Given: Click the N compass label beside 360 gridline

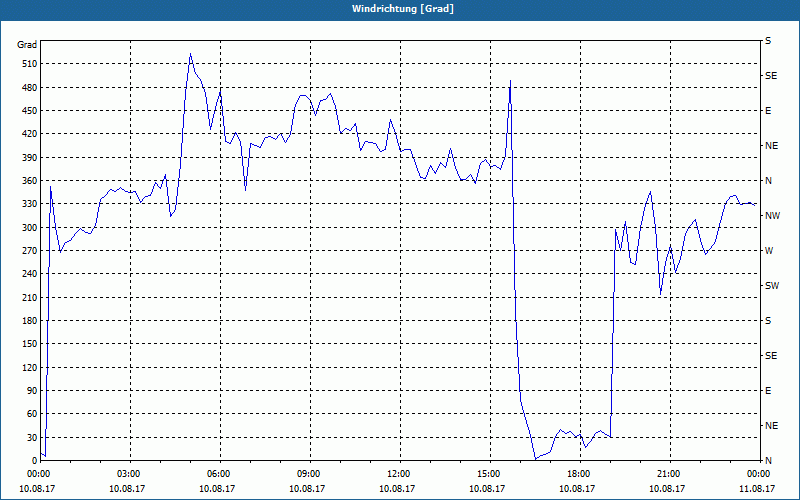Looking at the screenshot, I should pos(769,181).
